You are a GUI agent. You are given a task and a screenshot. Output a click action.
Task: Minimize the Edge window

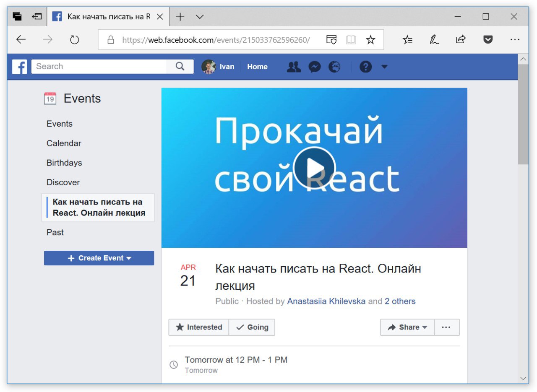click(x=458, y=17)
